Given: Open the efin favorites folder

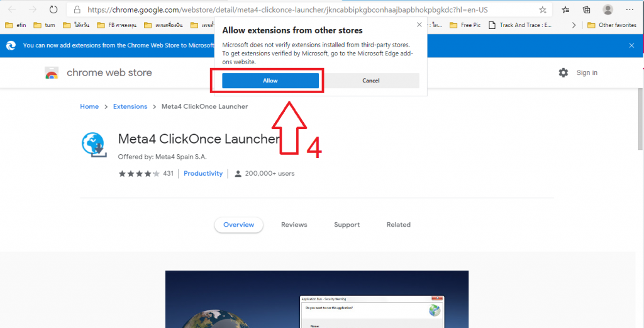Looking at the screenshot, I should 16,25.
